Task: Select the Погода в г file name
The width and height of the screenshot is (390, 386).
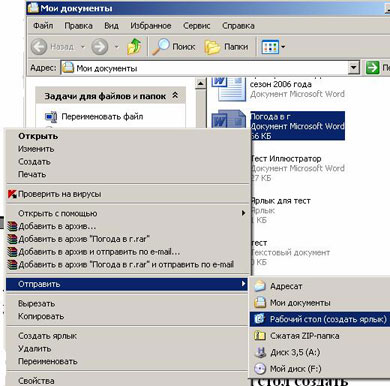Action: [270, 117]
